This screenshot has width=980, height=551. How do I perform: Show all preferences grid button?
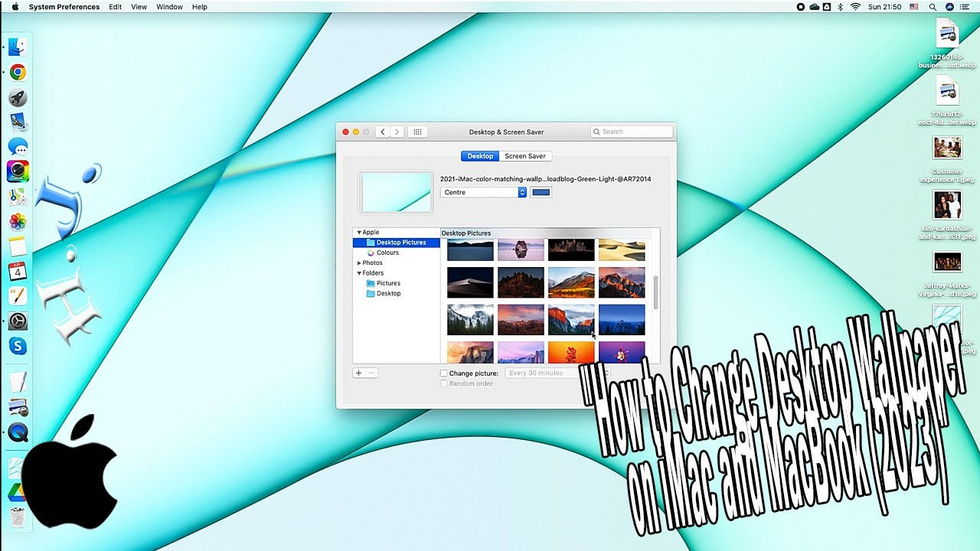click(417, 132)
